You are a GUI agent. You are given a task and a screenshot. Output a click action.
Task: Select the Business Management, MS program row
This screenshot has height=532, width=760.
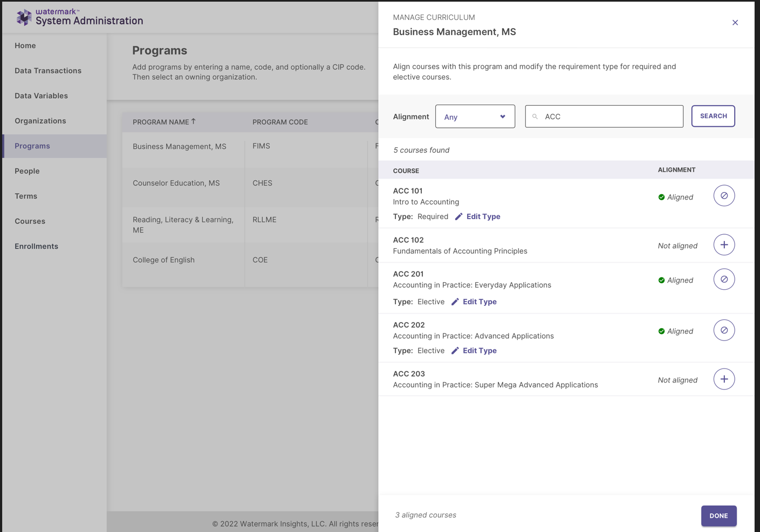coord(250,149)
